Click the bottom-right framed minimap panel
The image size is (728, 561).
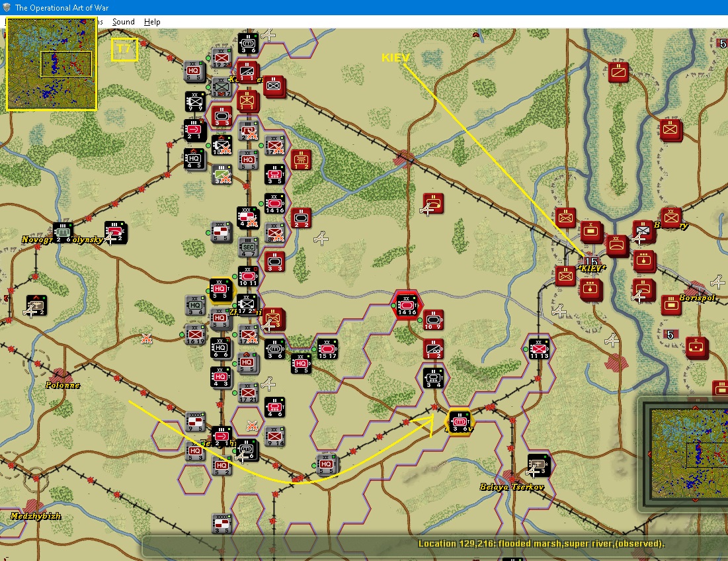click(x=685, y=454)
